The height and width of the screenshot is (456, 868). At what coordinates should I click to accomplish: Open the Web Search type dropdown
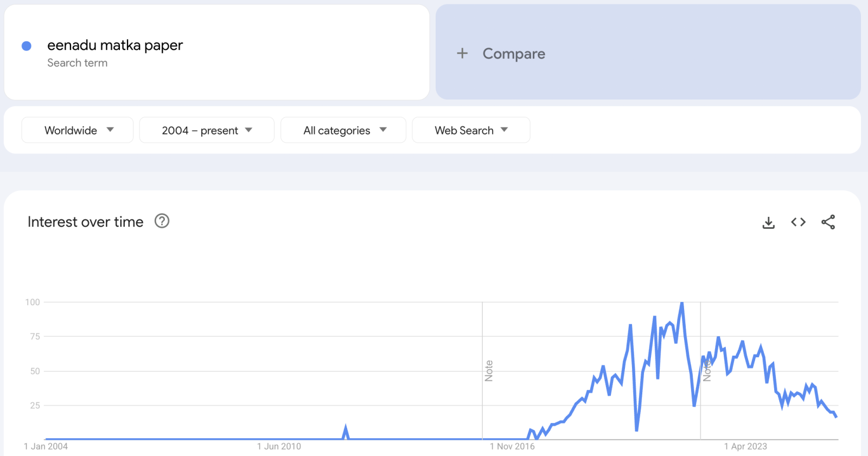(x=470, y=130)
